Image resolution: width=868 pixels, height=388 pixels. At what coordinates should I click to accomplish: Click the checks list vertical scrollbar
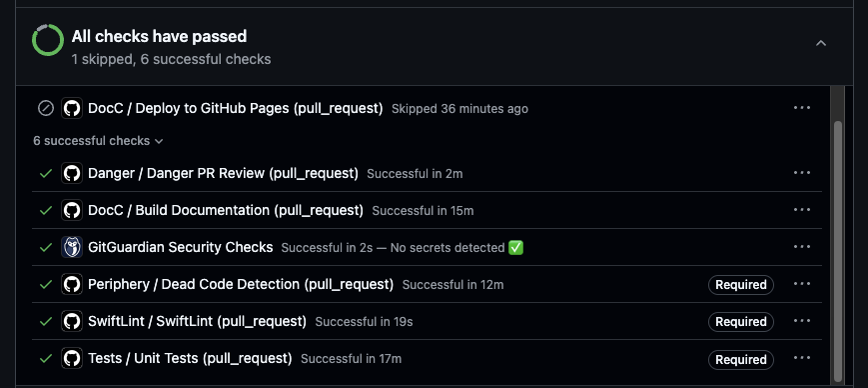tap(838, 252)
